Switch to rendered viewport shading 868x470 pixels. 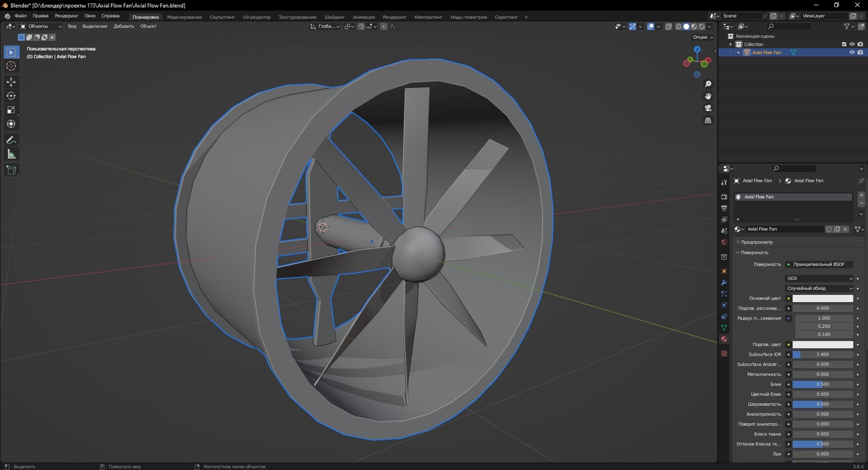click(702, 26)
